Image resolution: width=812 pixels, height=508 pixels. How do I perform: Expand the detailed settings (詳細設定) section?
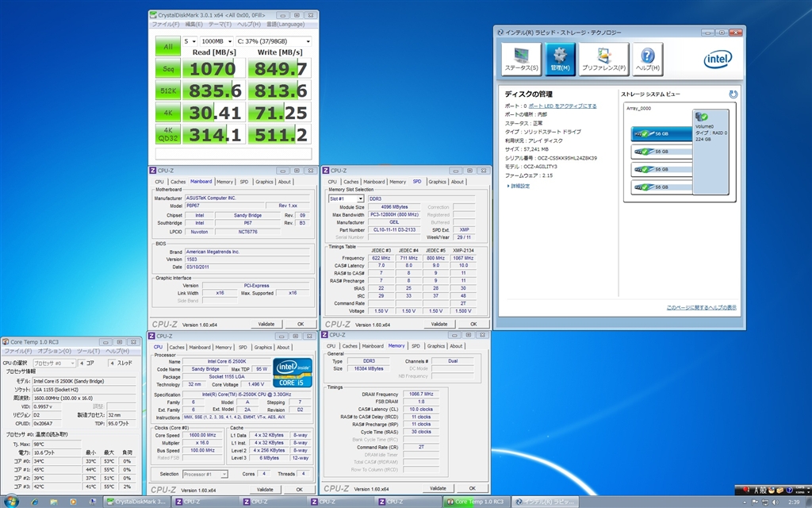coord(520,186)
